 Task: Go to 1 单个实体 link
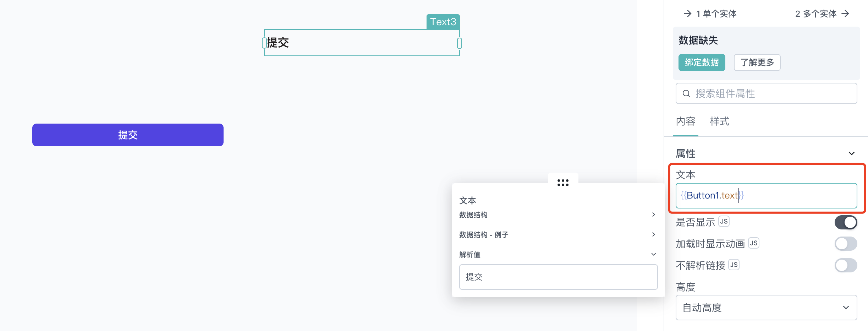[x=710, y=13]
